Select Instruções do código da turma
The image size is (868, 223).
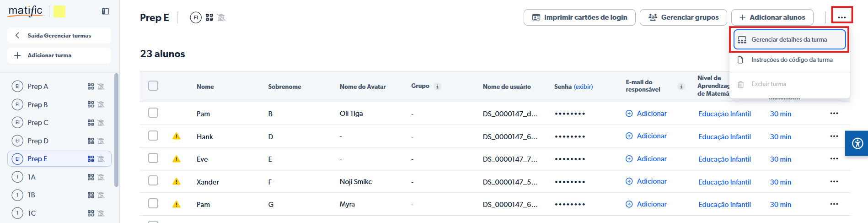click(792, 60)
